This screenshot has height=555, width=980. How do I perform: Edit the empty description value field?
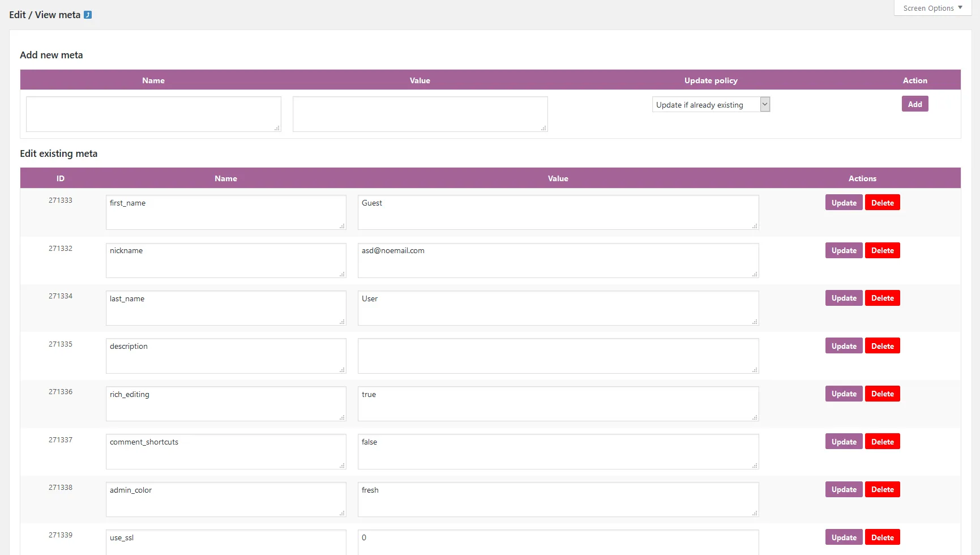tap(558, 356)
